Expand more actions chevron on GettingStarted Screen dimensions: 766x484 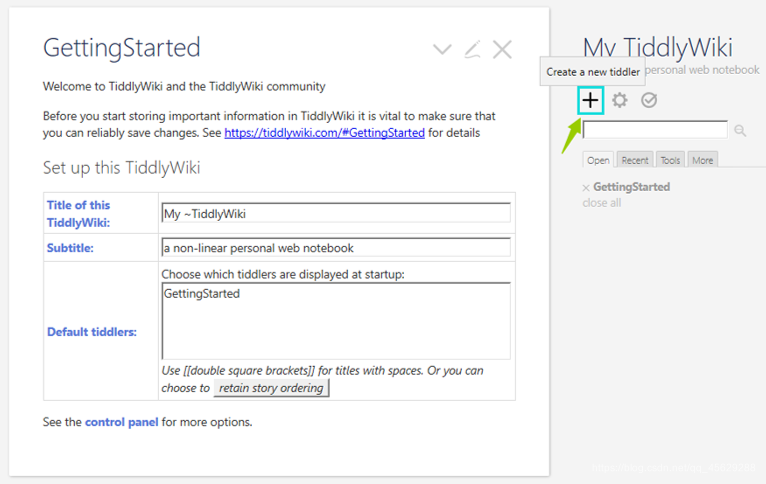(x=442, y=49)
